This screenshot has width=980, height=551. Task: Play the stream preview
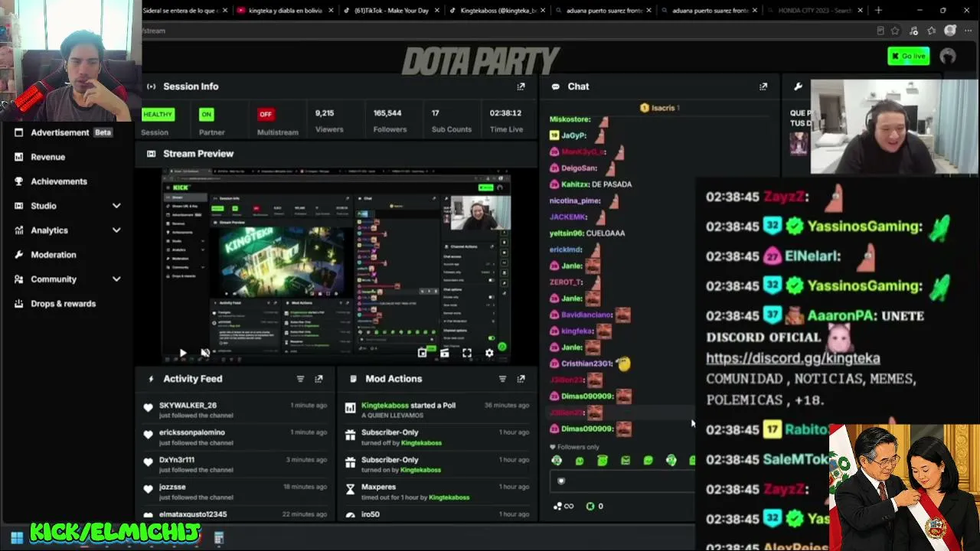(x=182, y=353)
